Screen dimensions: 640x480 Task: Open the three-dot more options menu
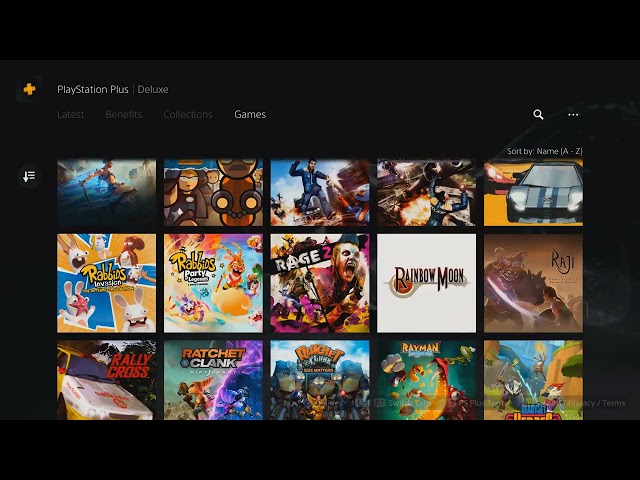573,115
